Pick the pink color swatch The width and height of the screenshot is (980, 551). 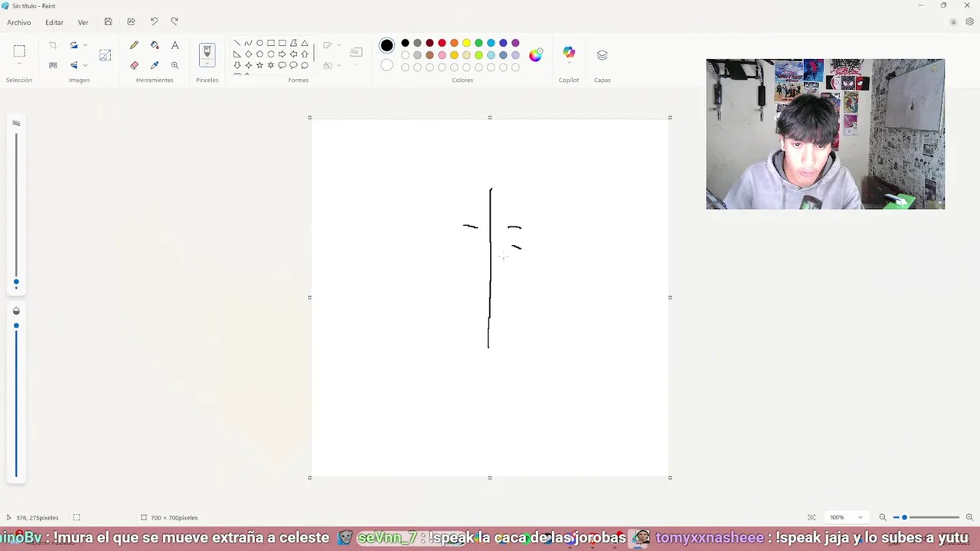coord(442,55)
